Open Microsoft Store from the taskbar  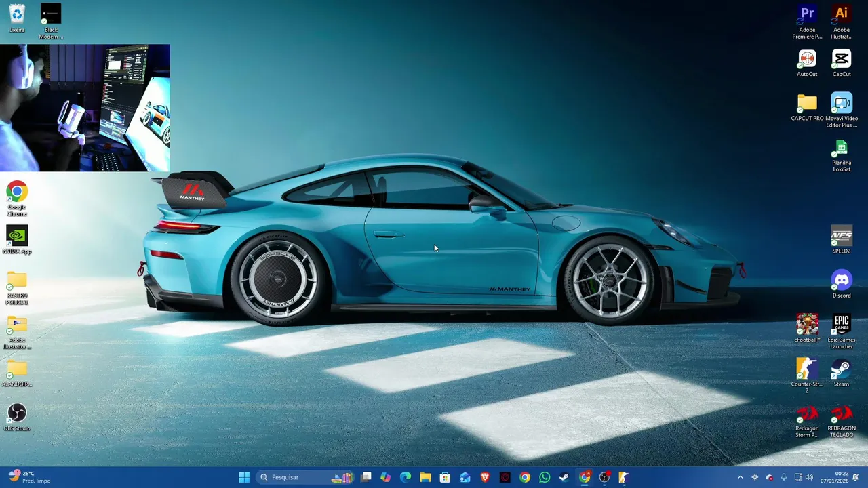coord(445,477)
